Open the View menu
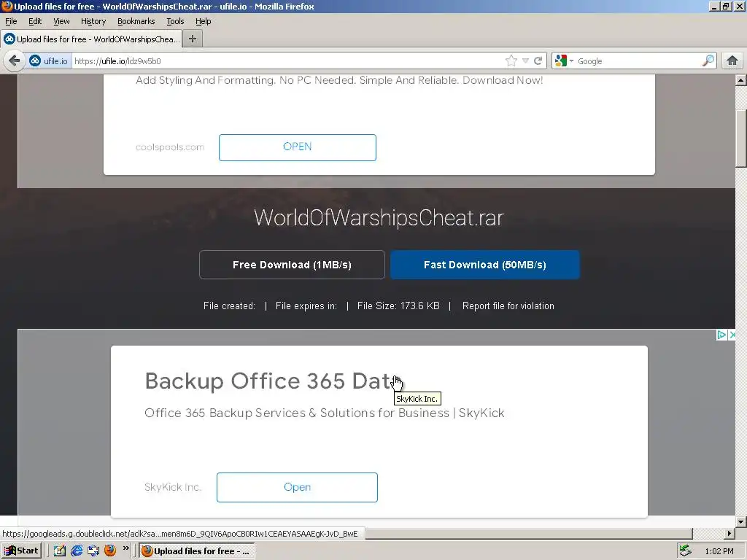The height and width of the screenshot is (560, 747). [x=61, y=21]
